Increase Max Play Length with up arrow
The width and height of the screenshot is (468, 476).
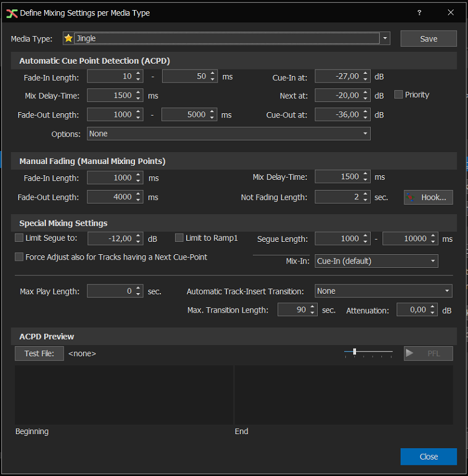(139, 288)
